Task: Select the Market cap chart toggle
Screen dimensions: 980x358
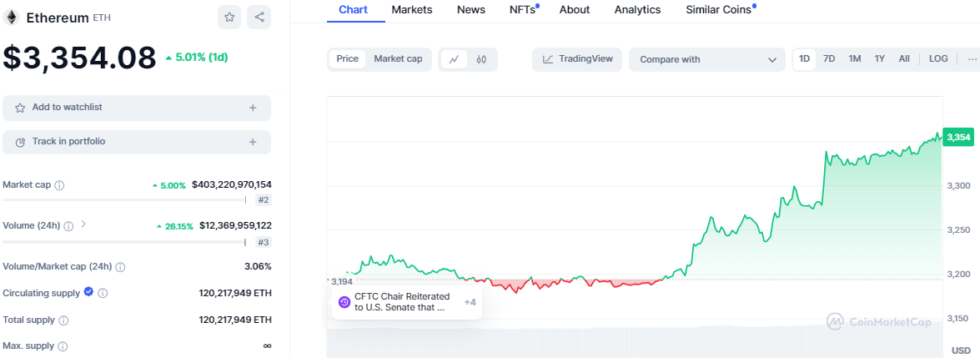Action: tap(398, 58)
